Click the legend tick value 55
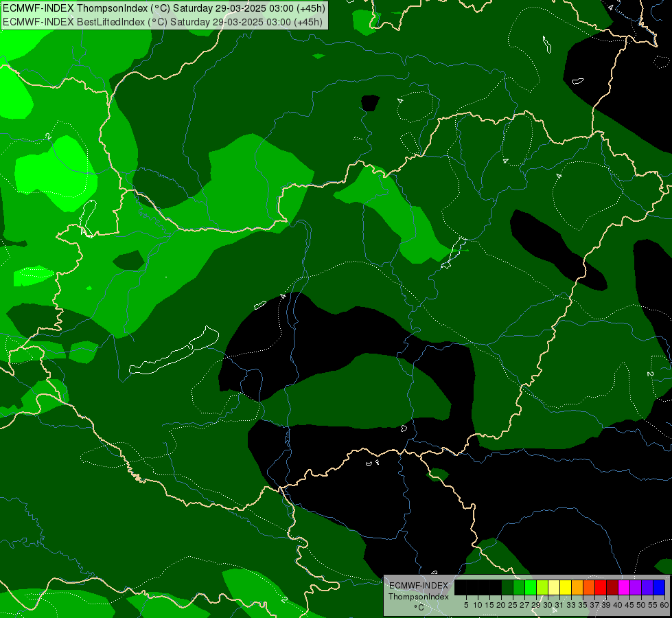Screen dimensions: 672x618 tap(653, 605)
